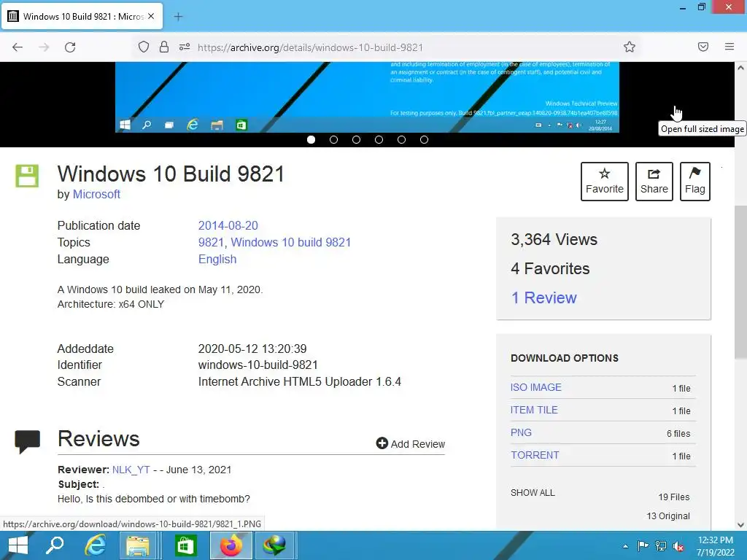This screenshot has height=560, width=747.
Task: Click the muted volume tray icon
Action: pos(678,545)
